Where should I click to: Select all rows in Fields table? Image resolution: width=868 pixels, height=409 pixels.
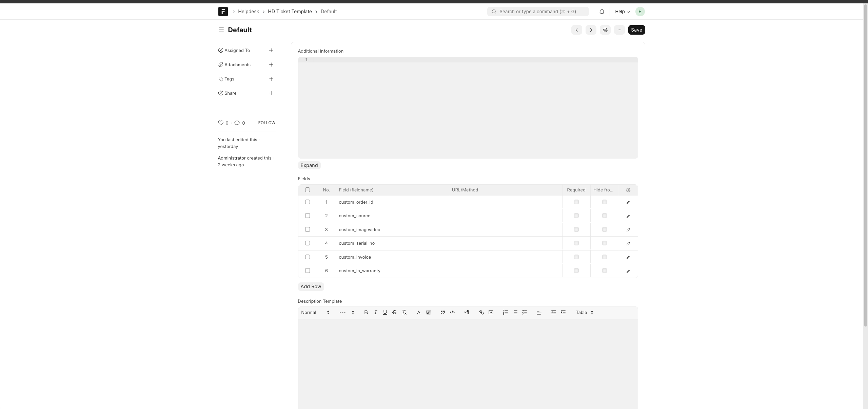click(307, 190)
